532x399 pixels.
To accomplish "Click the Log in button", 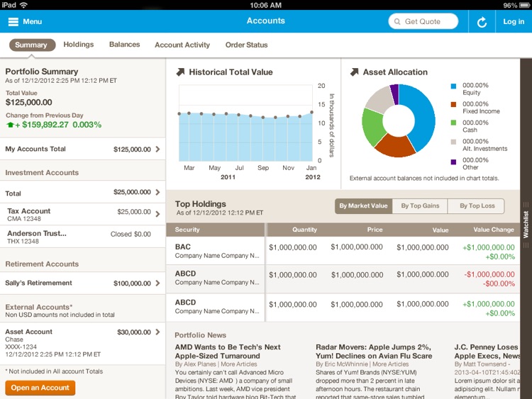I will [514, 22].
